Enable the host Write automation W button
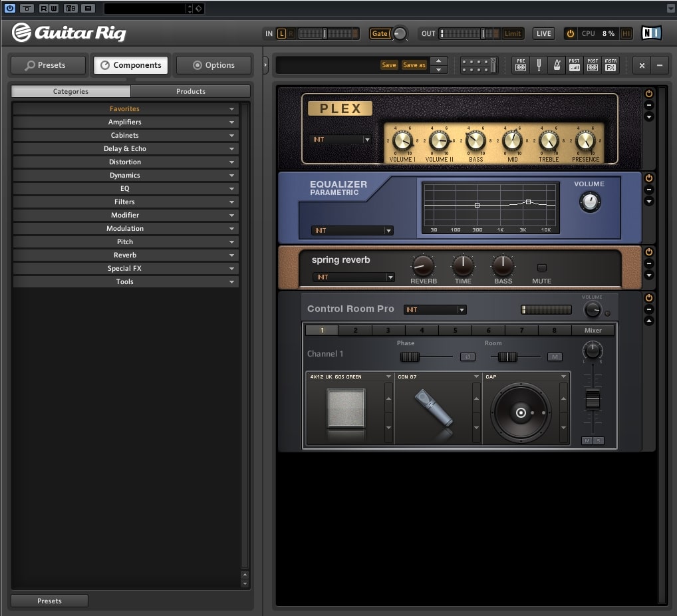Image resolution: width=677 pixels, height=616 pixels. [54, 8]
